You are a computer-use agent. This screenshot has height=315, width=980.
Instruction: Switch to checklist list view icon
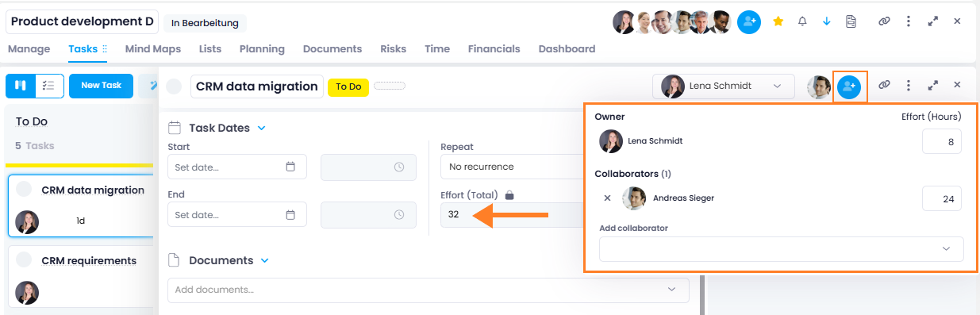click(49, 86)
